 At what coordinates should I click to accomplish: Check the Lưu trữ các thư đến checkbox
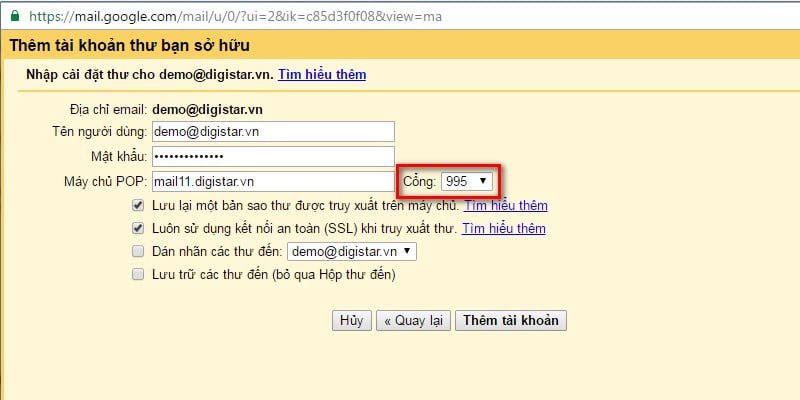(137, 274)
